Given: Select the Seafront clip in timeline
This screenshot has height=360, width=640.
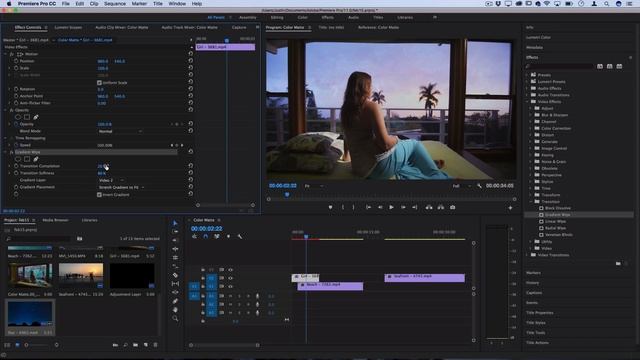Looking at the screenshot, I should pos(424,278).
